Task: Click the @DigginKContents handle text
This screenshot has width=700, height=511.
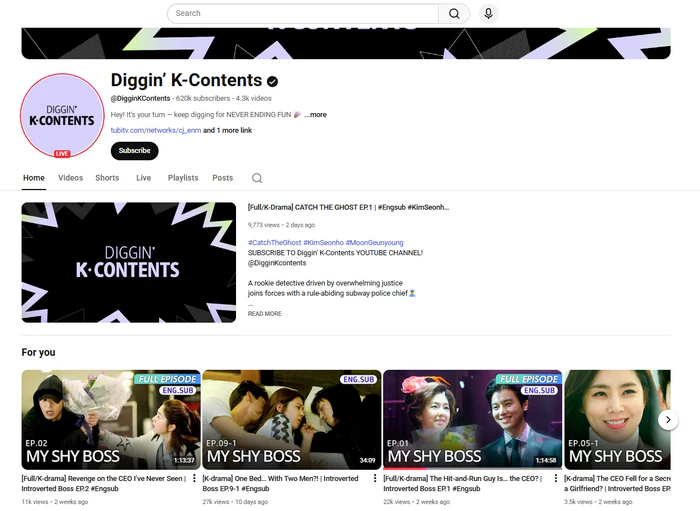Action: coord(141,98)
